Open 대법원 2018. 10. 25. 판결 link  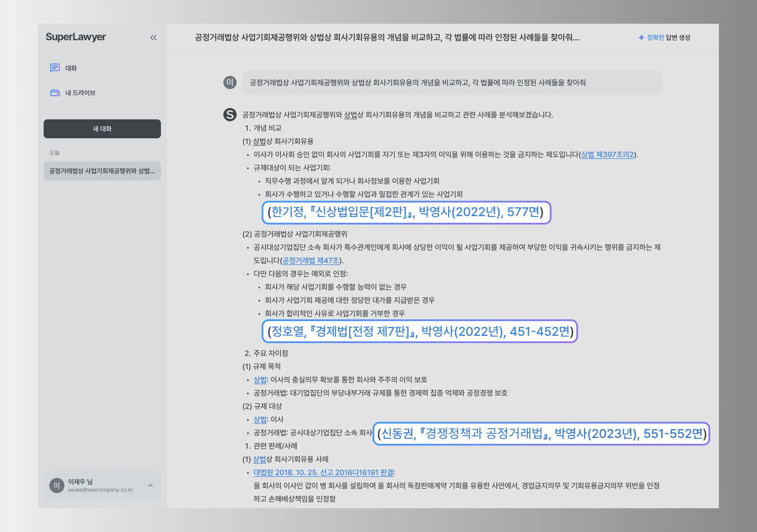(x=323, y=472)
